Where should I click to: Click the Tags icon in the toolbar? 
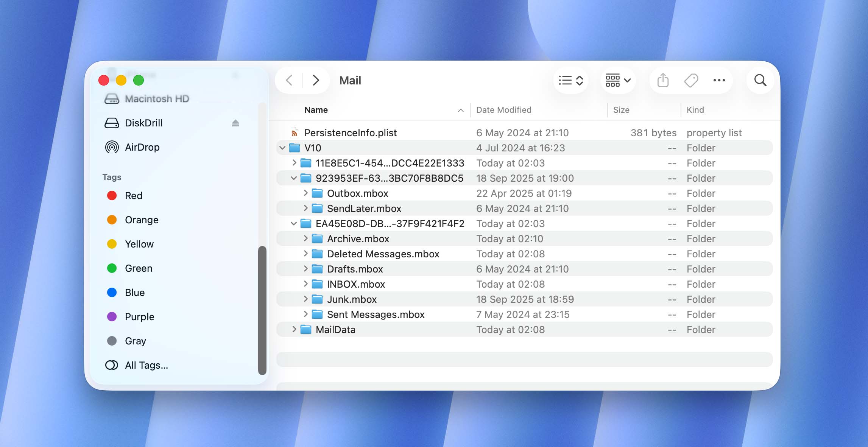pyautogui.click(x=690, y=80)
